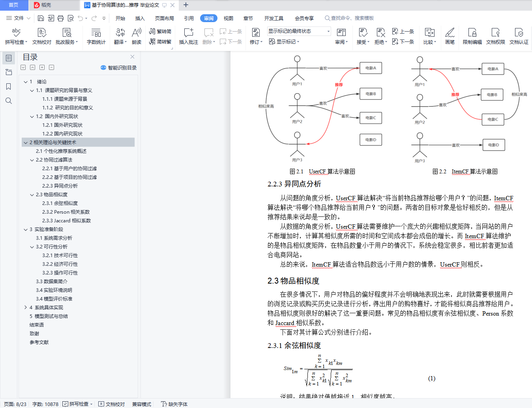Viewport: 532px width, 408px height.
Task: Click the magnifier search icon in left sidebar
Action: tap(9, 101)
